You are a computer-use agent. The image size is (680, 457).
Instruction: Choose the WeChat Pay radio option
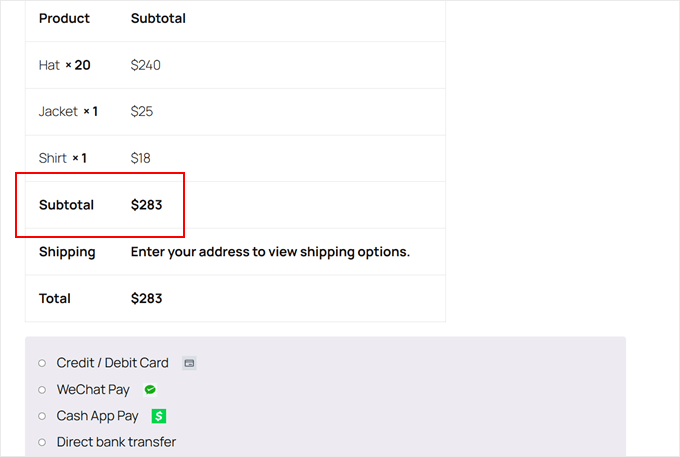click(42, 389)
